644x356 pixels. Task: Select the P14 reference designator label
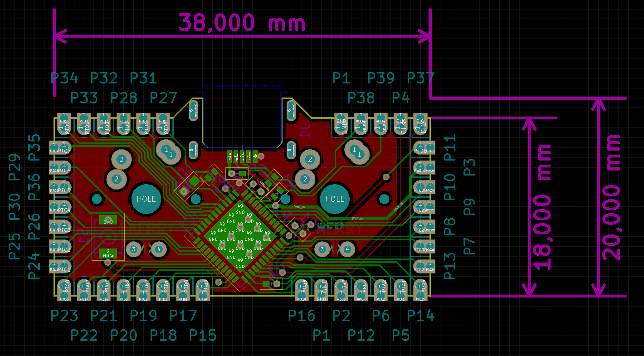[420, 316]
